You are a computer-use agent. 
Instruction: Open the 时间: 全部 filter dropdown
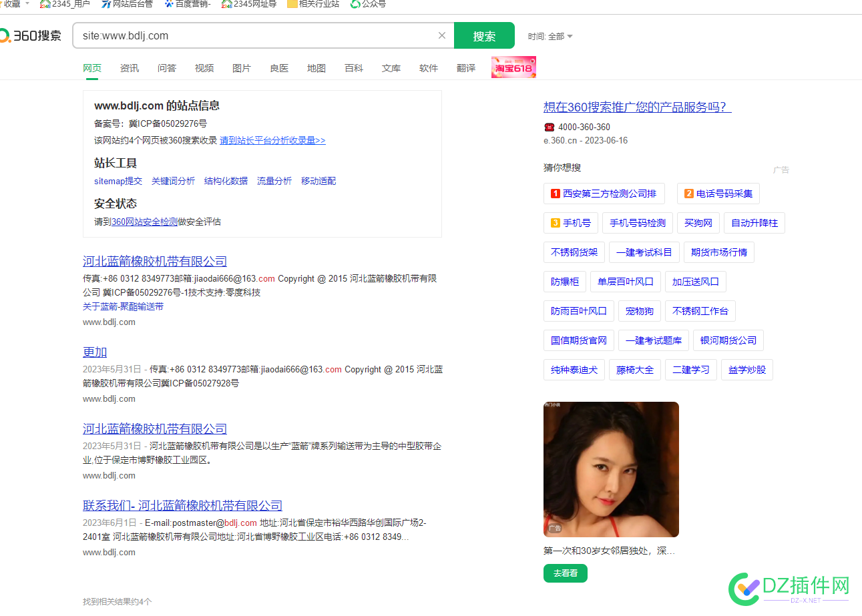point(550,36)
